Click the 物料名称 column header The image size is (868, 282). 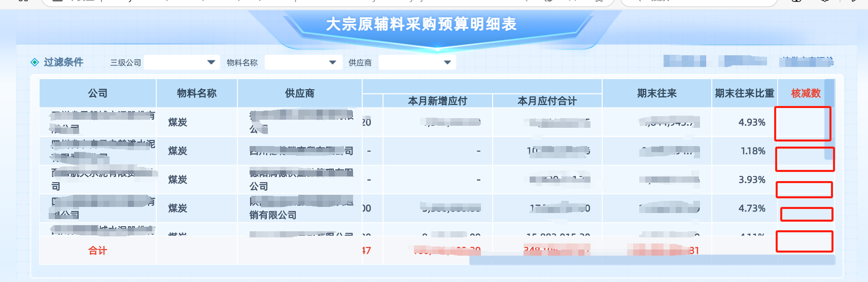tap(197, 93)
